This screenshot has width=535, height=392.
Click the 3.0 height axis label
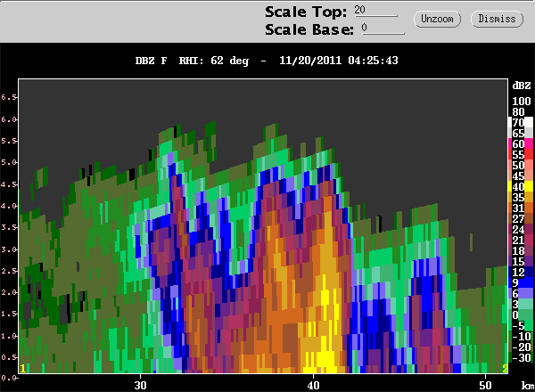8,249
